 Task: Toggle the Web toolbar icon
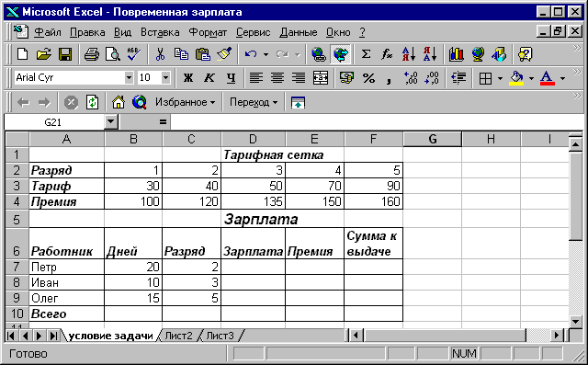340,54
